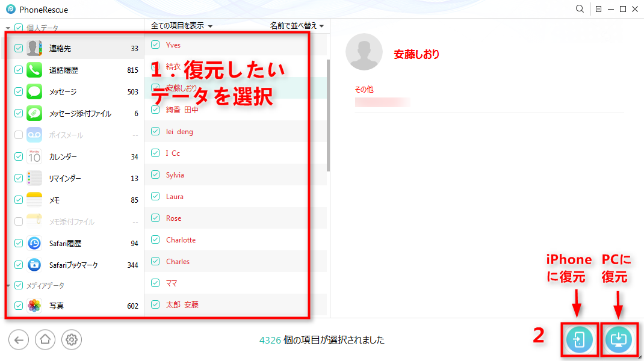The height and width of the screenshot is (361, 644).
Task: Click the メモ notes icon
Action: click(x=34, y=200)
